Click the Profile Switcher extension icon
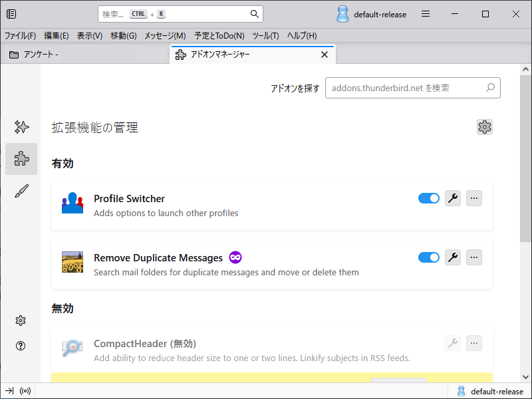532x399 pixels. pos(72,203)
